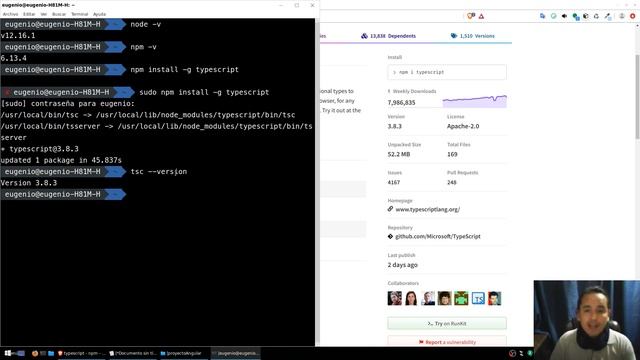This screenshot has width=640, height=360.
Task: Switch to typescript - npm browser taskbar window
Action: (x=81, y=353)
